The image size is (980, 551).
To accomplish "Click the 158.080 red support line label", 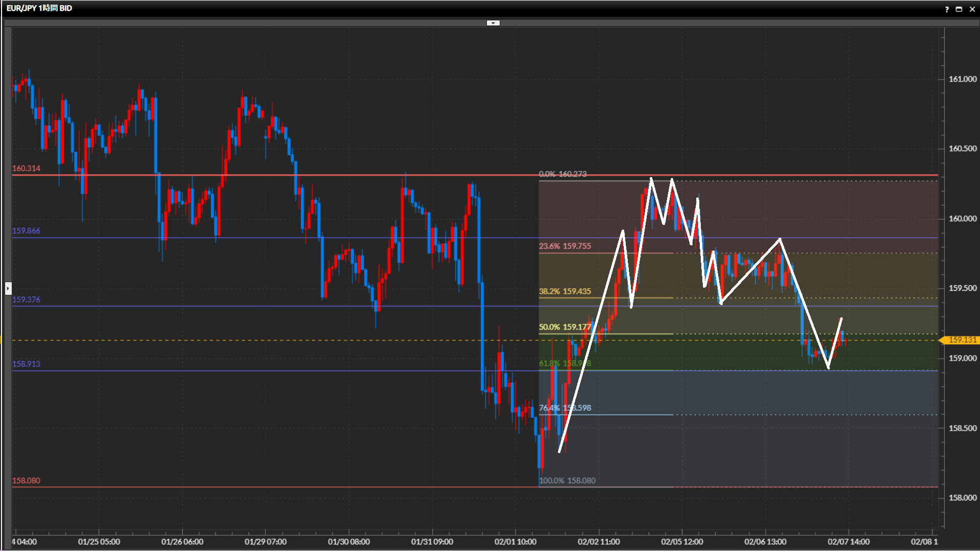I will pyautogui.click(x=26, y=481).
